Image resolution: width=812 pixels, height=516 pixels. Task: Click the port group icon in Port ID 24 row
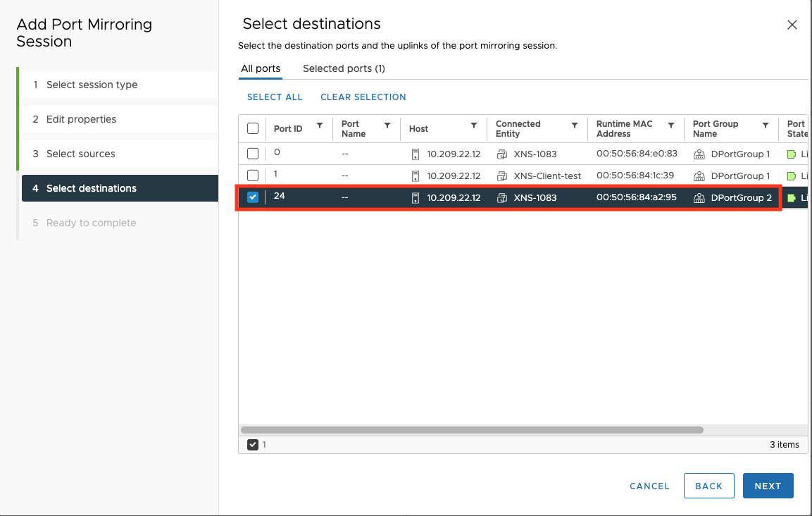coord(699,198)
